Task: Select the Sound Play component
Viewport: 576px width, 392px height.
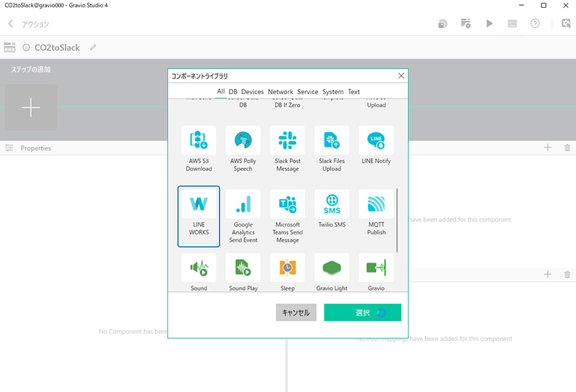Action: pyautogui.click(x=243, y=272)
